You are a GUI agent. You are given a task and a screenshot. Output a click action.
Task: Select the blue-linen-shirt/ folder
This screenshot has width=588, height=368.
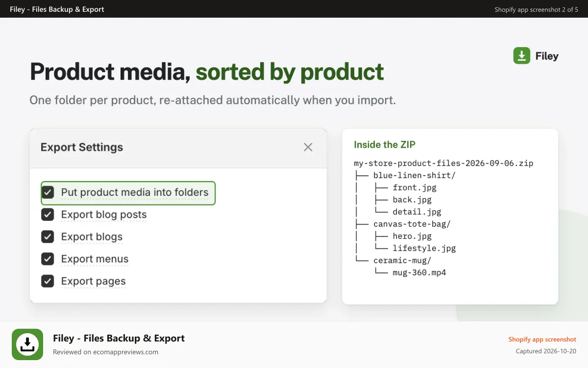pos(415,175)
